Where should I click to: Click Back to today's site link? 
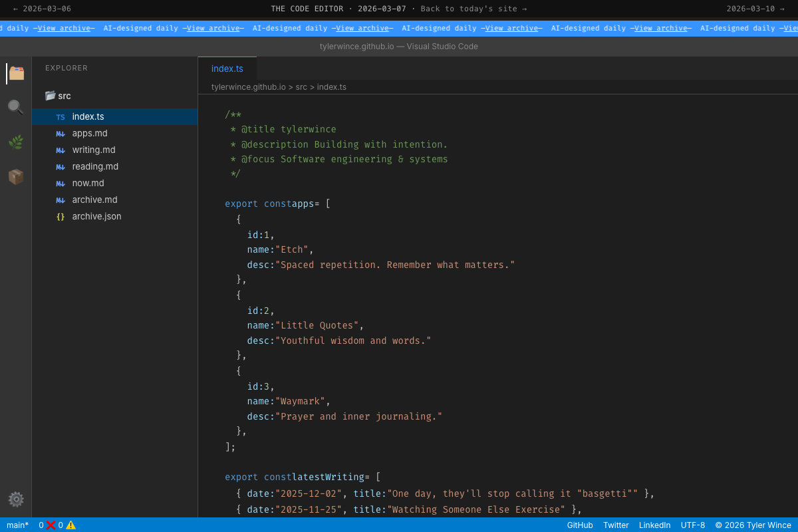click(x=473, y=9)
